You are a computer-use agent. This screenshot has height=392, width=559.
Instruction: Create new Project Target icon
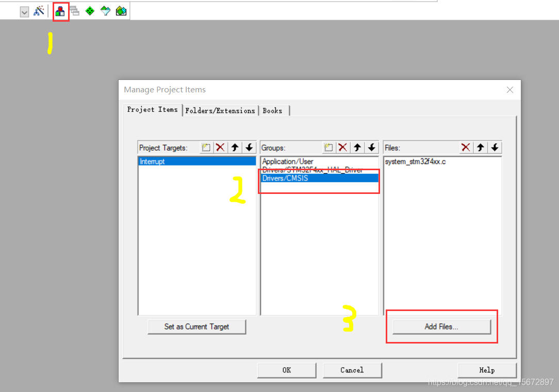coord(206,148)
